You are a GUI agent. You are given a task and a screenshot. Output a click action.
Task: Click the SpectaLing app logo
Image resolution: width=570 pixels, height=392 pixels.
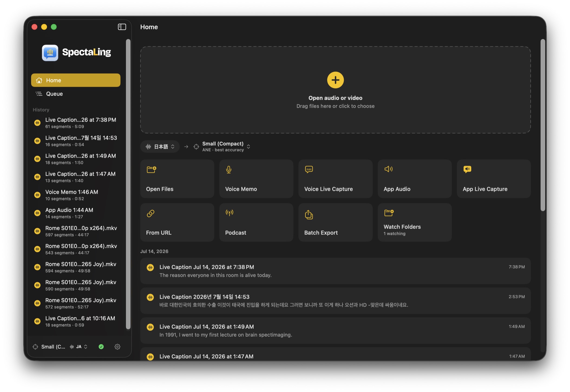pos(50,53)
